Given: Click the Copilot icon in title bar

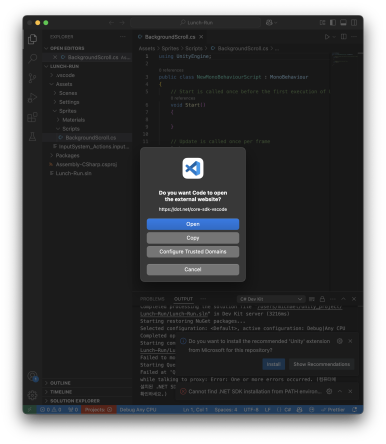Looking at the screenshot, I should [269, 23].
